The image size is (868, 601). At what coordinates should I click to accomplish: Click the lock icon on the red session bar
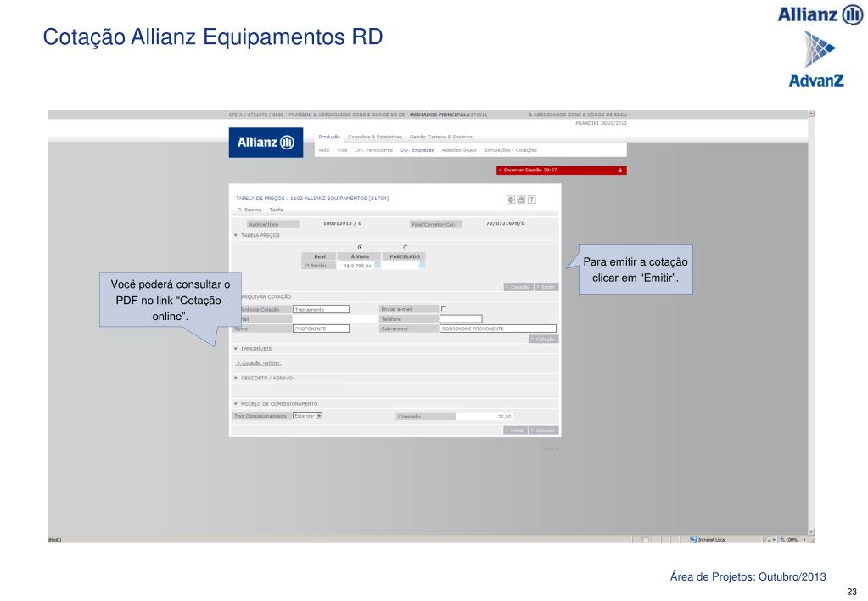tap(620, 170)
